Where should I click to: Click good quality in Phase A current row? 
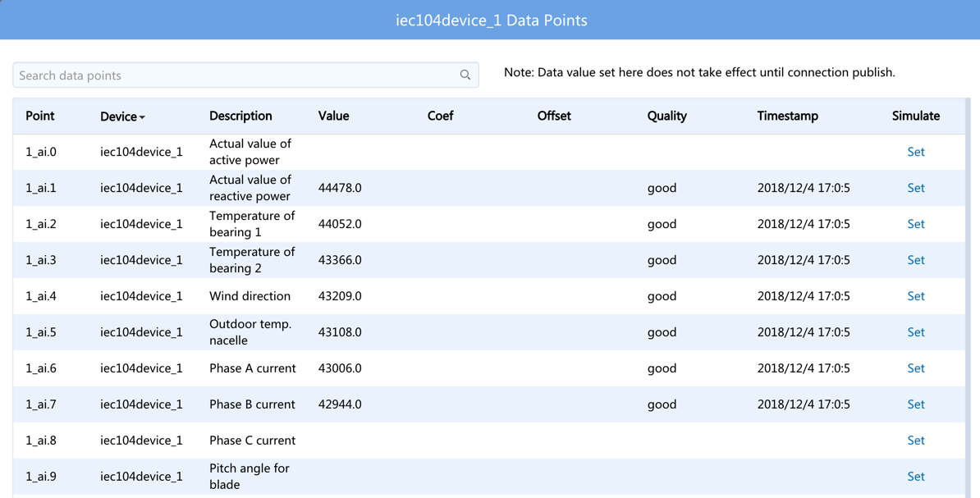coord(662,368)
